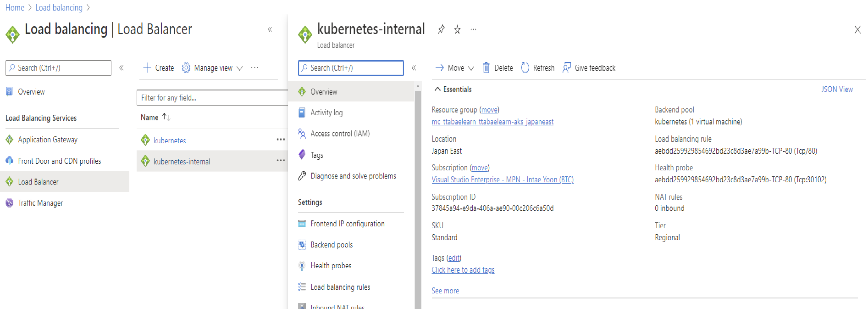This screenshot has height=309, width=868.
Task: Click the Subscription ID value 37845a94-e9da
Action: [492, 208]
